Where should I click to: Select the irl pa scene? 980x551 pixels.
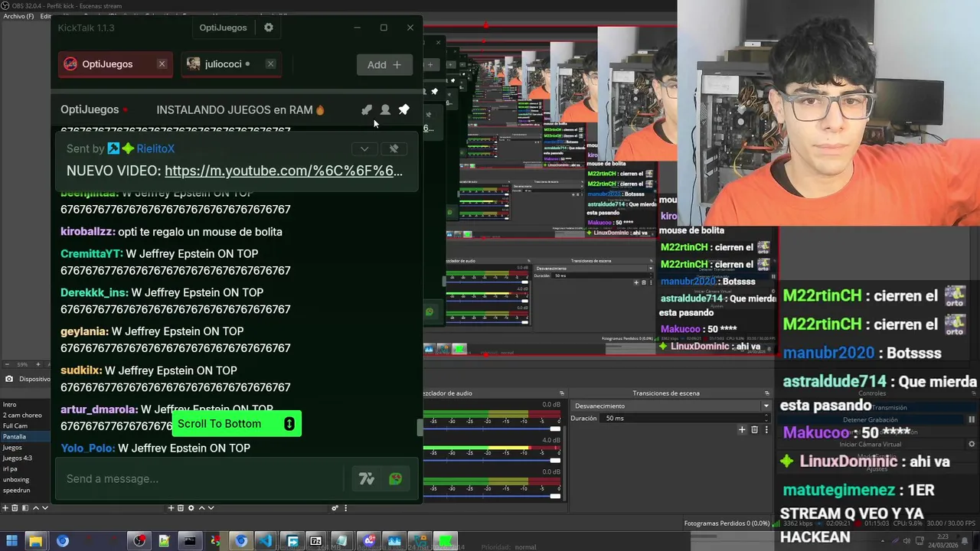(25, 468)
